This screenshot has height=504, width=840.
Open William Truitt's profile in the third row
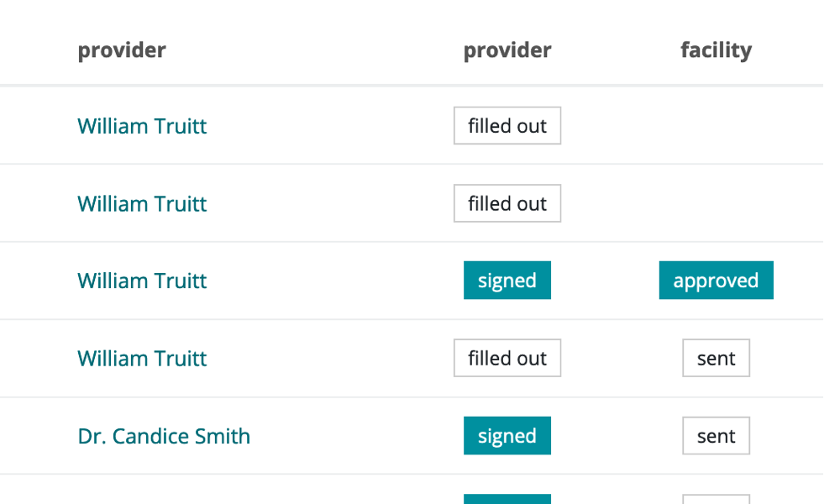142,281
